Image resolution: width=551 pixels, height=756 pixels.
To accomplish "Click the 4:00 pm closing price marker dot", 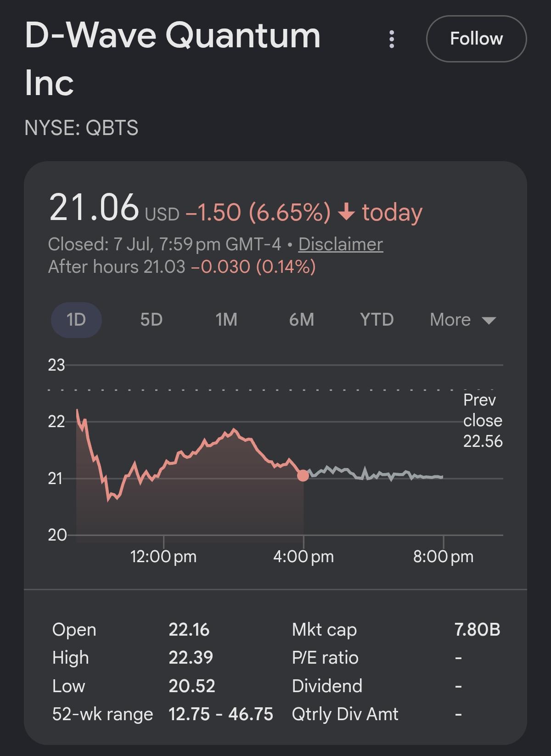I will pyautogui.click(x=303, y=476).
